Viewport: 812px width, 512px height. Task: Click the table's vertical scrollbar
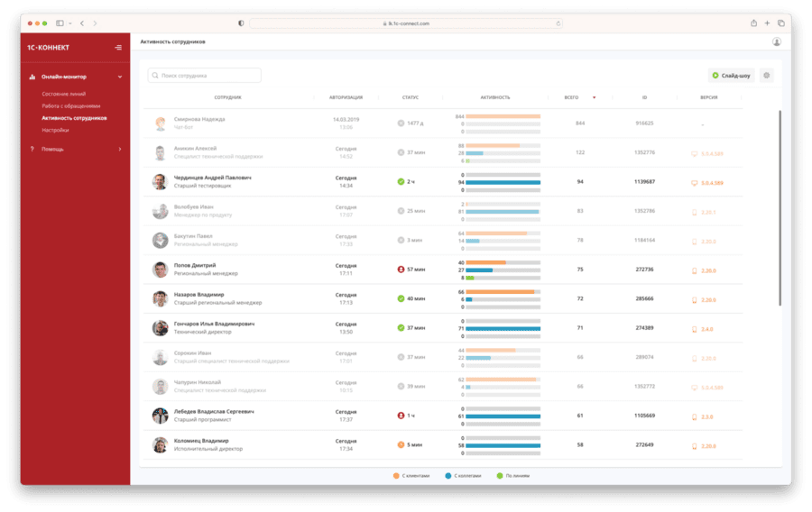(x=780, y=208)
